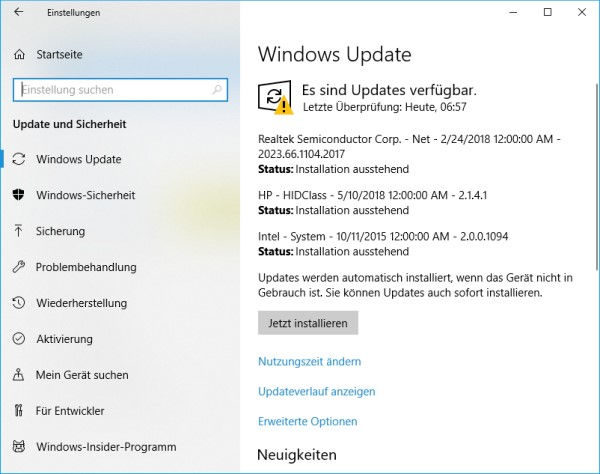Click the Updates werden automatisch installiert paragraph
The width and height of the screenshot is (600, 474).
click(415, 285)
